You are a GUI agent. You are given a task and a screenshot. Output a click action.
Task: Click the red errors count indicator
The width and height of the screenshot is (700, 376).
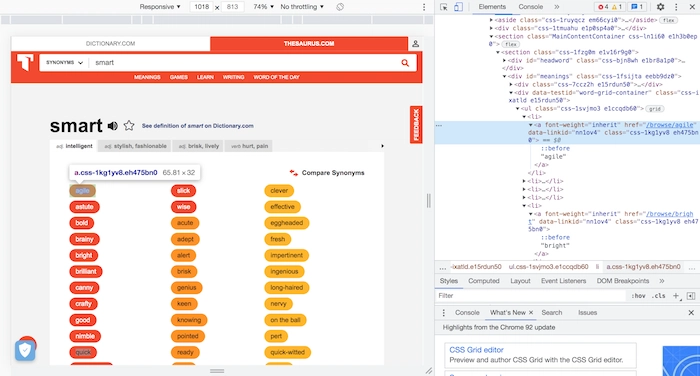click(x=604, y=7)
